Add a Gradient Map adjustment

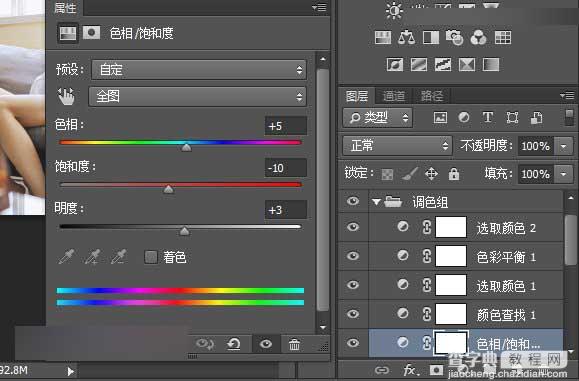491,65
